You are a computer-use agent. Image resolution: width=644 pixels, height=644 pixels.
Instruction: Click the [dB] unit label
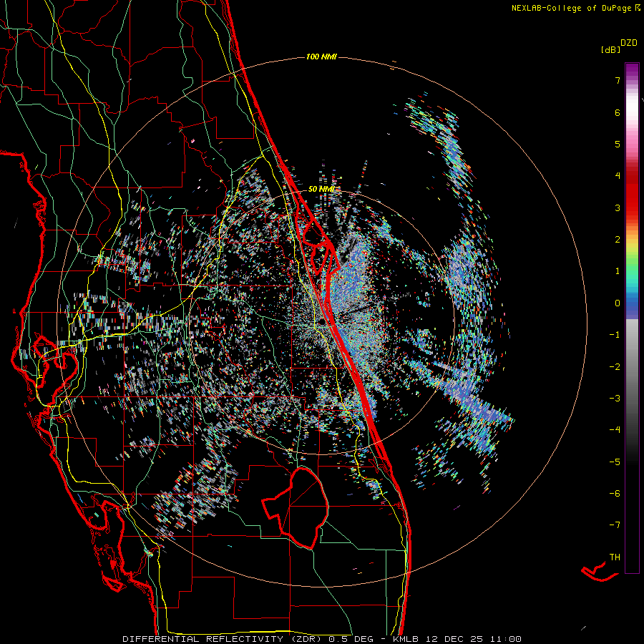pyautogui.click(x=610, y=49)
